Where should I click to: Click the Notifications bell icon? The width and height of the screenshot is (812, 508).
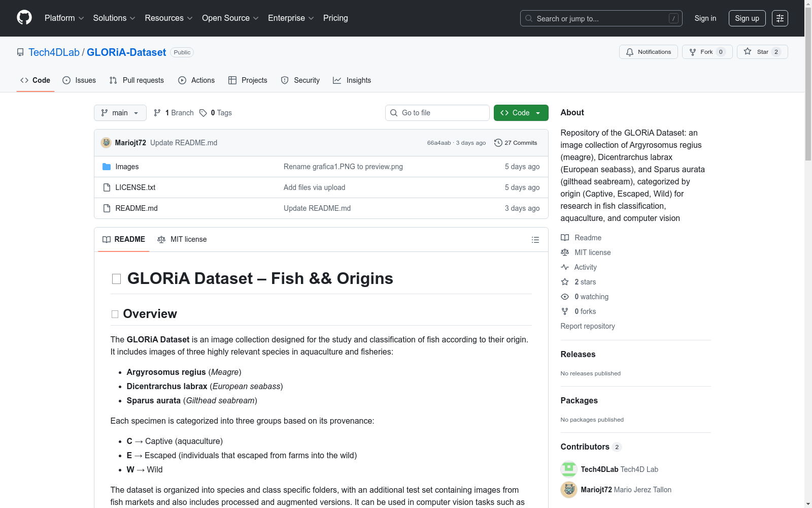630,52
